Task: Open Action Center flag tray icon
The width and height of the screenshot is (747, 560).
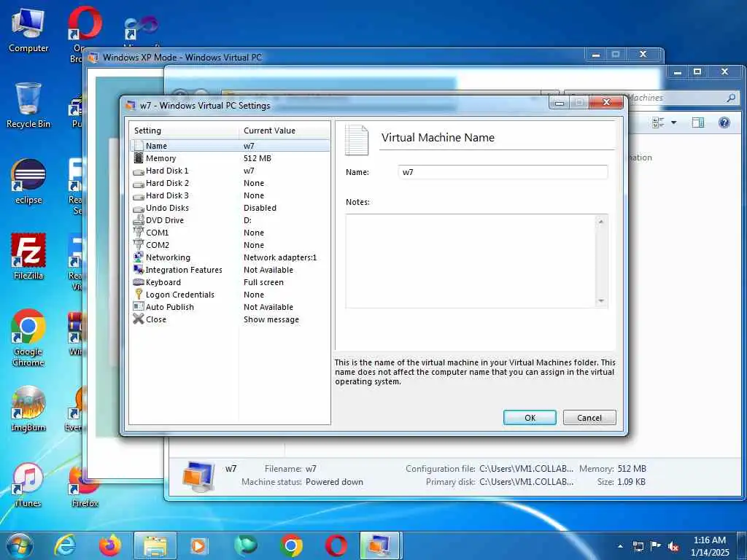Action: pos(656,546)
